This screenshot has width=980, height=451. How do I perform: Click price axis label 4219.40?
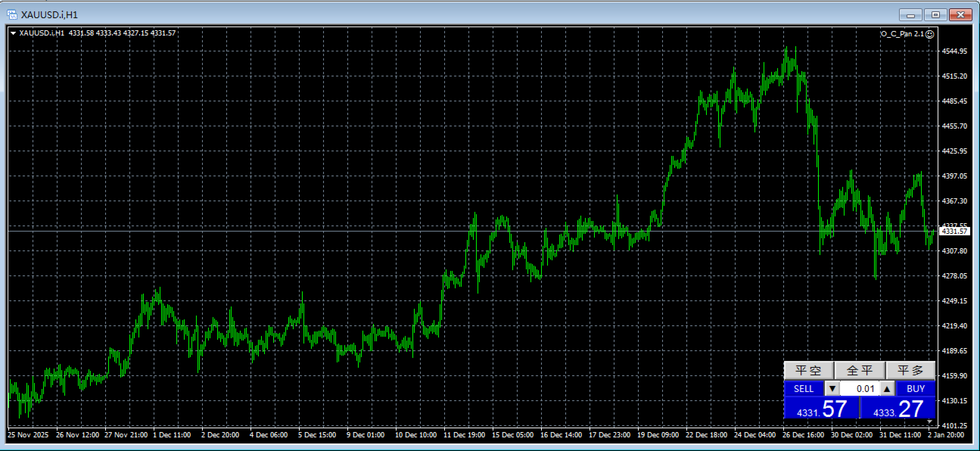[955, 326]
